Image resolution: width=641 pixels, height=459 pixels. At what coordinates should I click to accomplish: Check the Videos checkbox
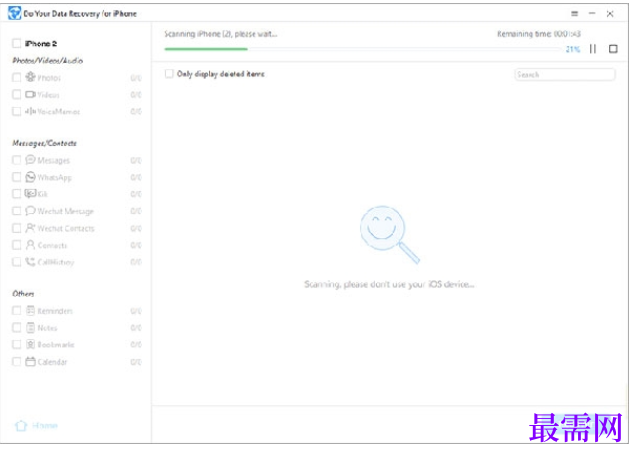click(x=16, y=94)
